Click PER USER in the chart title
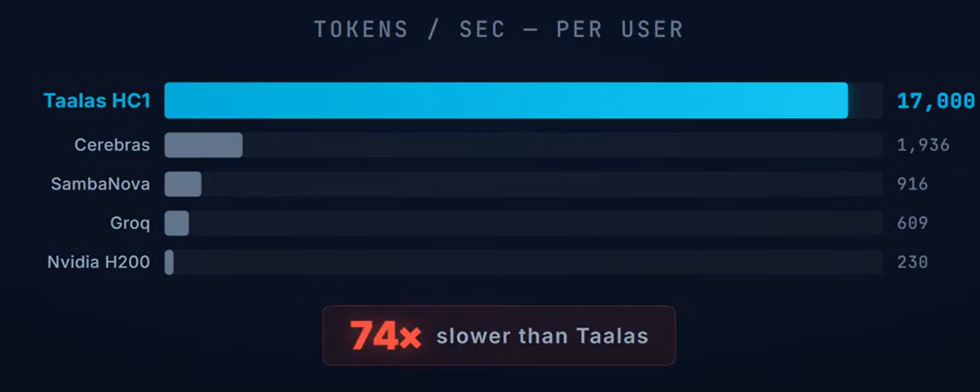 coord(619,29)
